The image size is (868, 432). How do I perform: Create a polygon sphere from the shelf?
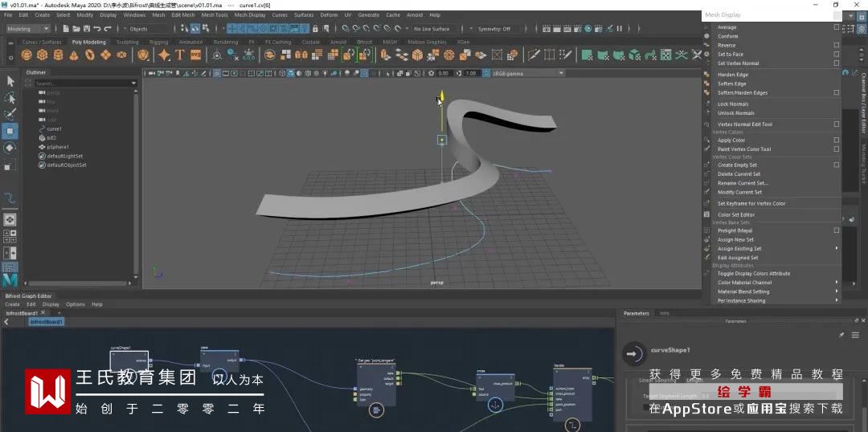[26, 55]
